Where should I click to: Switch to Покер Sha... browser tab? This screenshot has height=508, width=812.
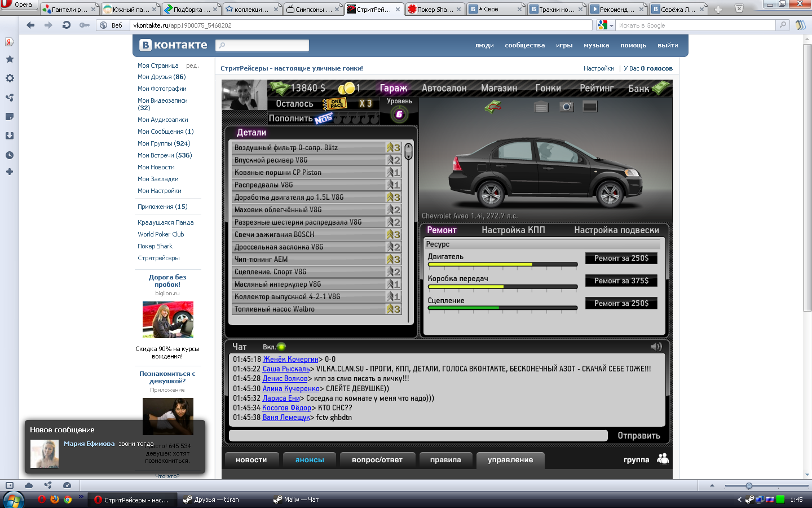[x=434, y=10]
